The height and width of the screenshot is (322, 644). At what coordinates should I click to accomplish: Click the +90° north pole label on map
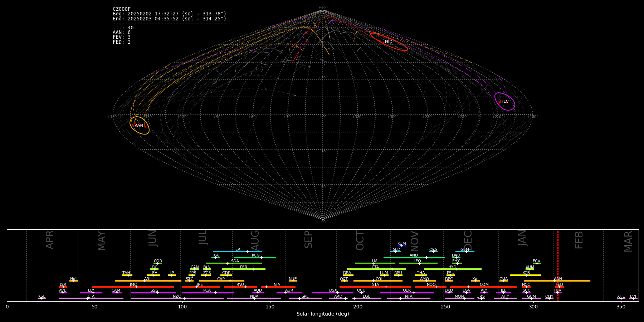pos(322,8)
